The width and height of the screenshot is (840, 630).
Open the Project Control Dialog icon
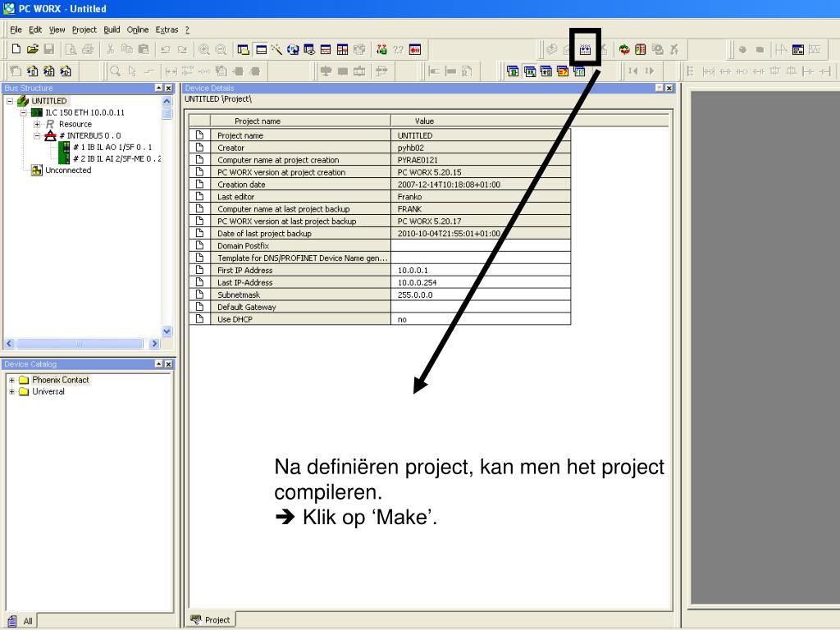coord(641,49)
